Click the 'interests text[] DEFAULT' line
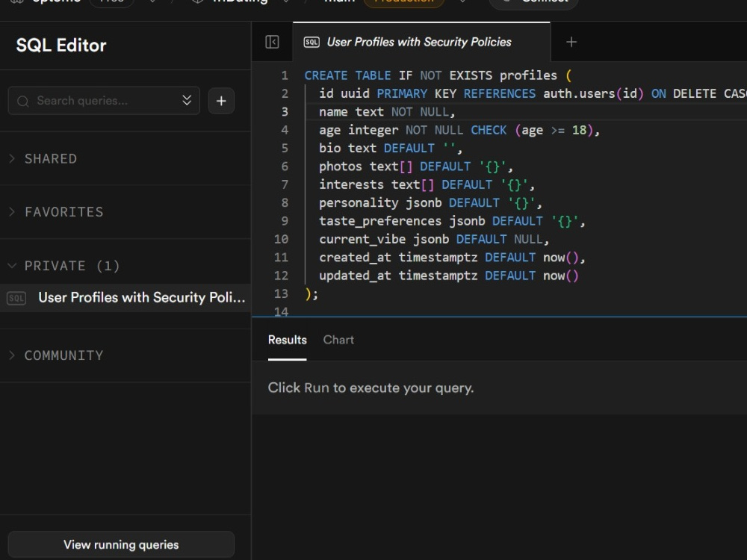747x560 pixels. [x=427, y=184]
